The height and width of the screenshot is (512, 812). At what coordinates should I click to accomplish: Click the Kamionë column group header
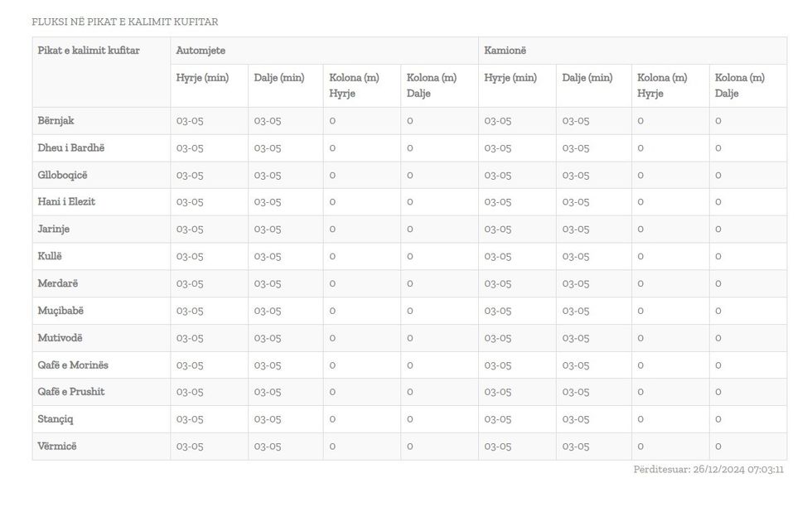pos(505,51)
